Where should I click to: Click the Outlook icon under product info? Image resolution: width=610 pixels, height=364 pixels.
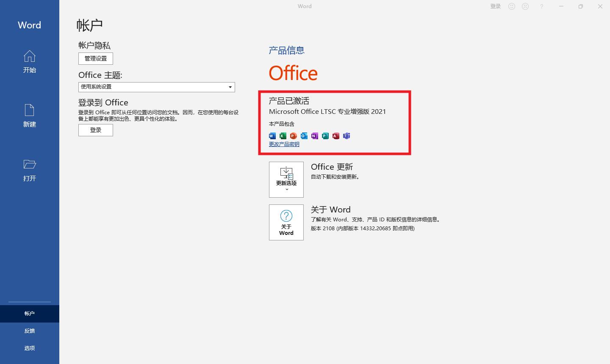(304, 135)
